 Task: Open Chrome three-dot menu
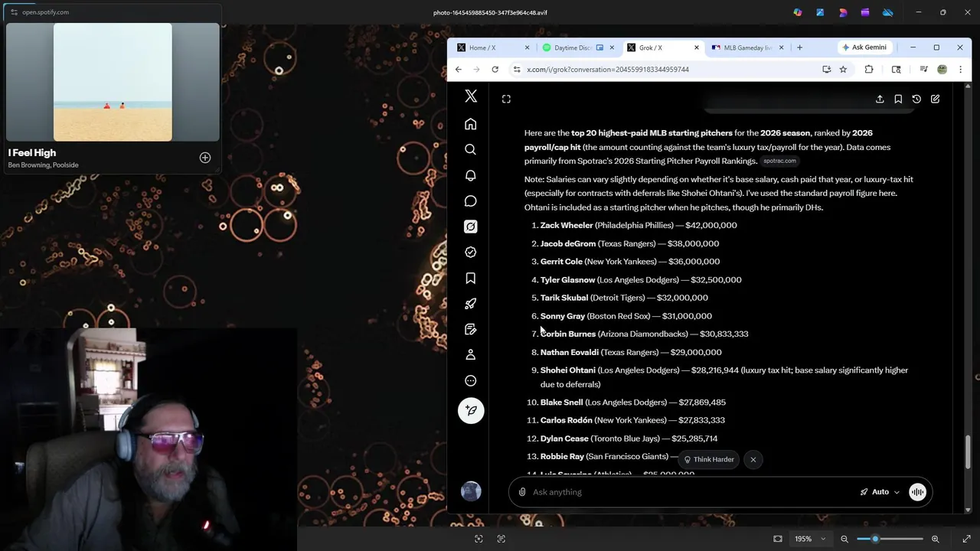point(960,69)
